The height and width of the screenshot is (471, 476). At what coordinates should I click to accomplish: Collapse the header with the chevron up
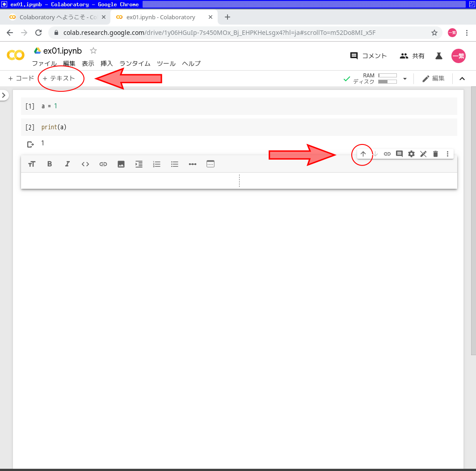pyautogui.click(x=462, y=79)
